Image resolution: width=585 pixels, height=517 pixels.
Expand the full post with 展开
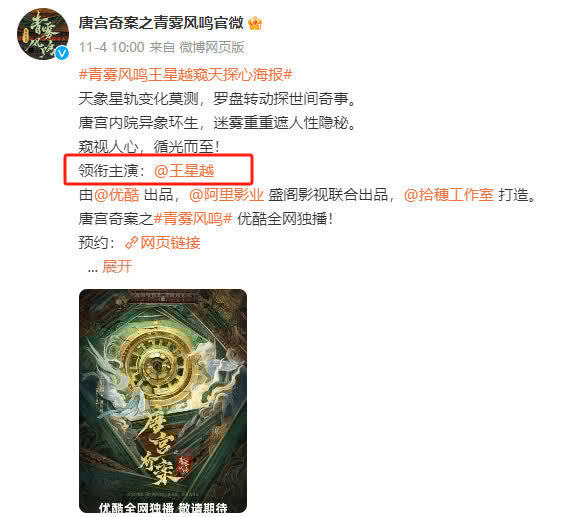click(x=117, y=267)
